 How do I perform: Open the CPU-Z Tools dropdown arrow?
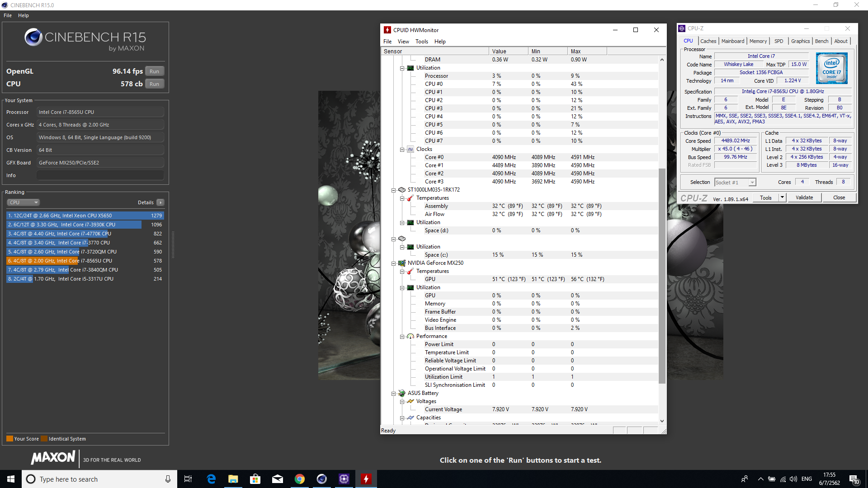(x=783, y=197)
